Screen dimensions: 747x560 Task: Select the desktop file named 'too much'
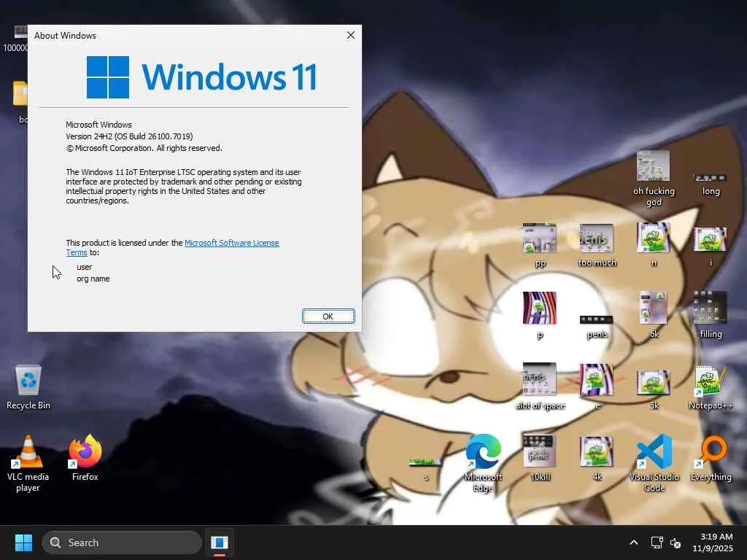597,245
